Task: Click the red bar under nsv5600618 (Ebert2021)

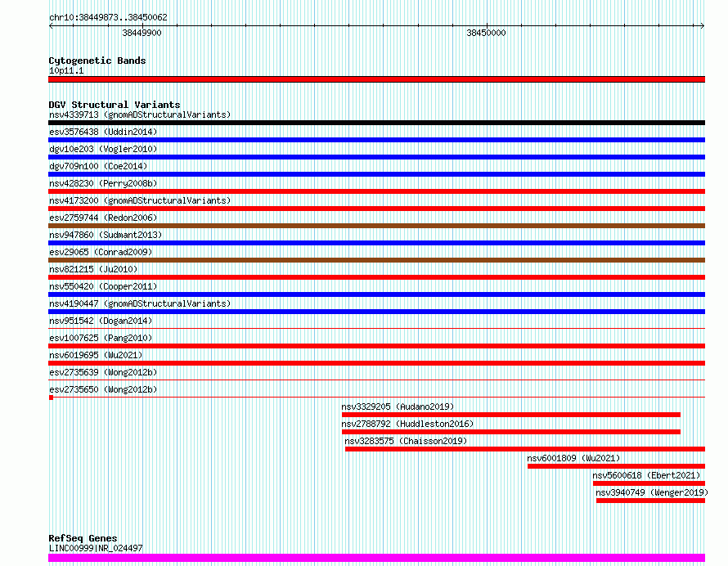Action: click(x=649, y=484)
